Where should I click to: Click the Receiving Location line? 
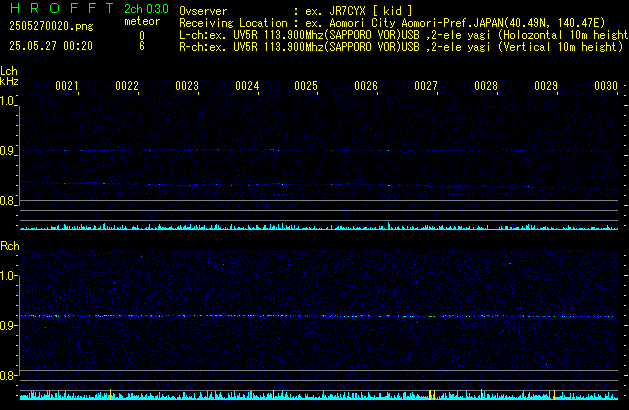coord(392,23)
